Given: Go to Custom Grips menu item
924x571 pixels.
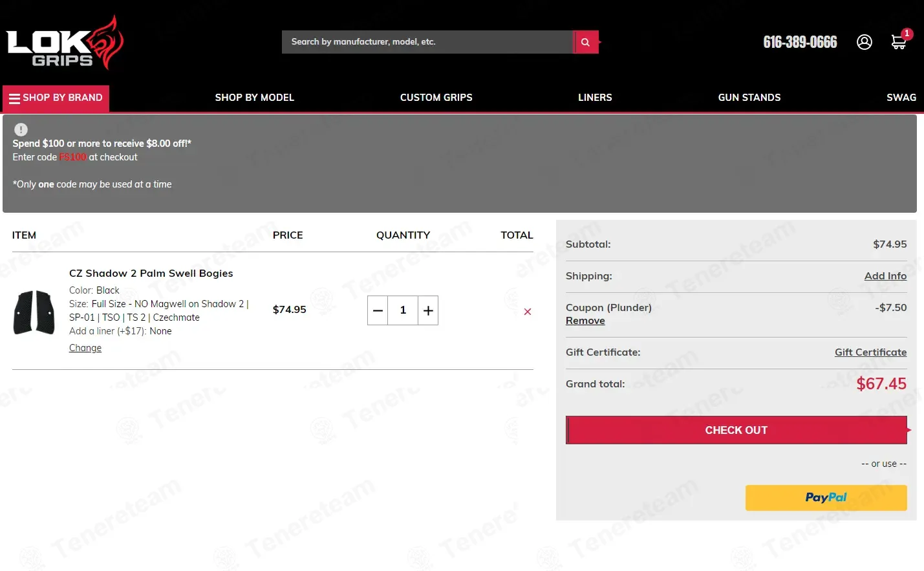Looking at the screenshot, I should pyautogui.click(x=436, y=98).
